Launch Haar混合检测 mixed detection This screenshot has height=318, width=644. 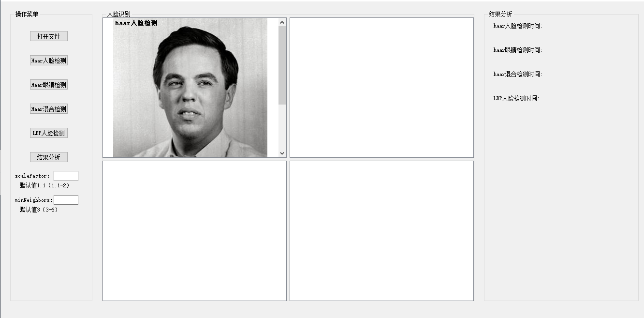point(48,109)
